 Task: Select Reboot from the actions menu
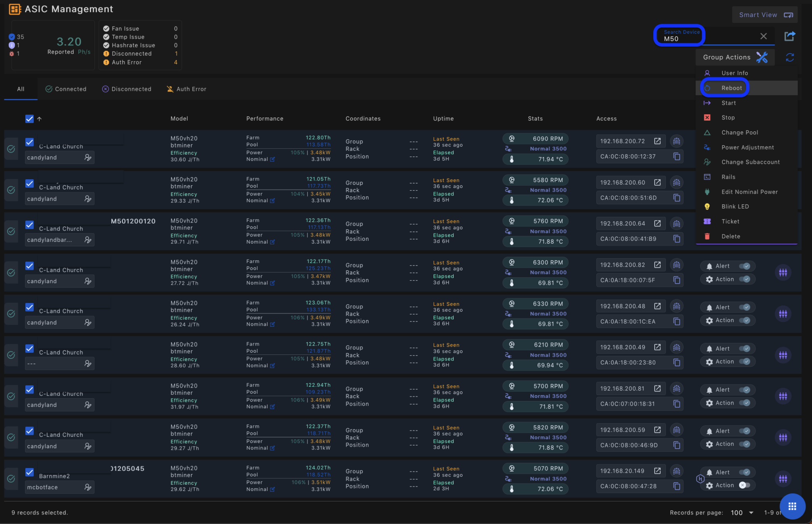(x=731, y=88)
